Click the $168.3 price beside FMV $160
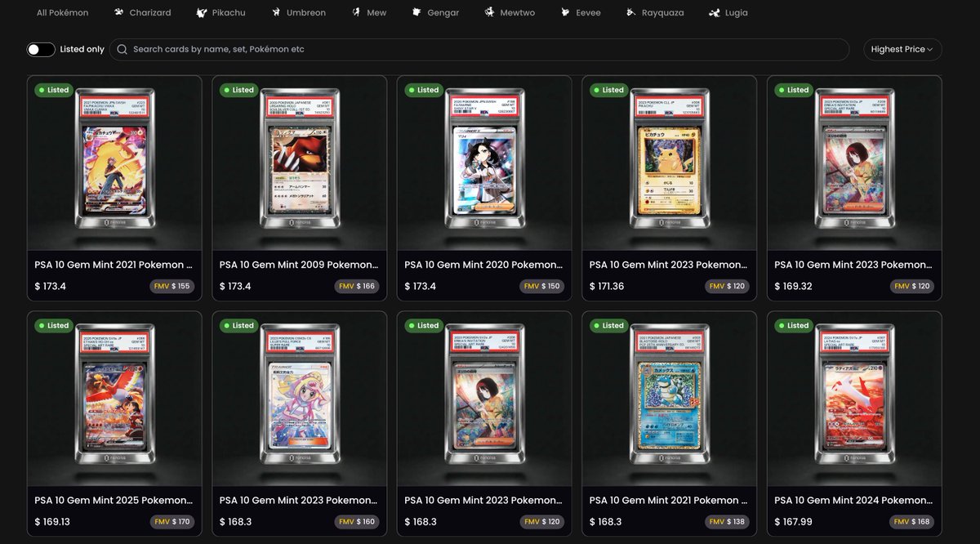 pyautogui.click(x=235, y=522)
